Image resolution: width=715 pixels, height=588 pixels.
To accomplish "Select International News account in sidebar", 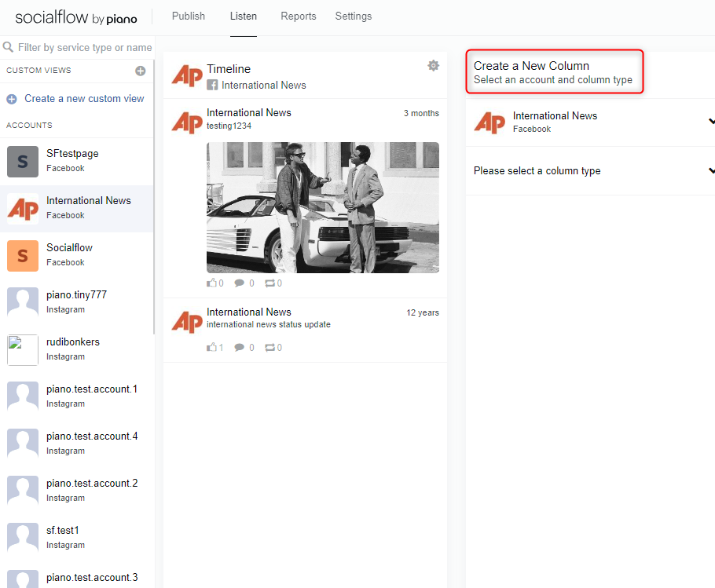I will pyautogui.click(x=77, y=209).
